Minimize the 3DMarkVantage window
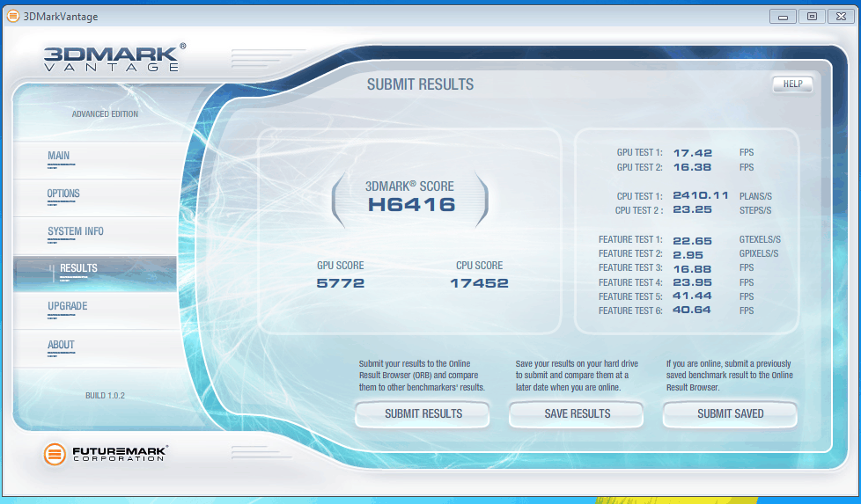 [x=783, y=17]
